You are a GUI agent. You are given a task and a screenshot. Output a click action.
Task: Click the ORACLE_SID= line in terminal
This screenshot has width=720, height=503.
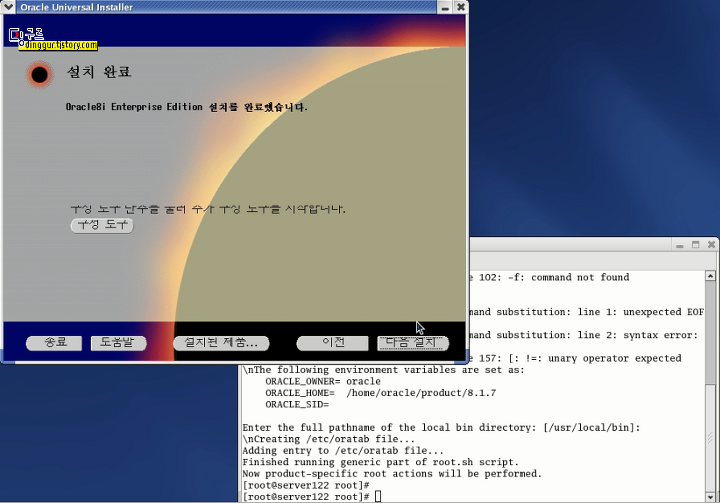(x=297, y=405)
